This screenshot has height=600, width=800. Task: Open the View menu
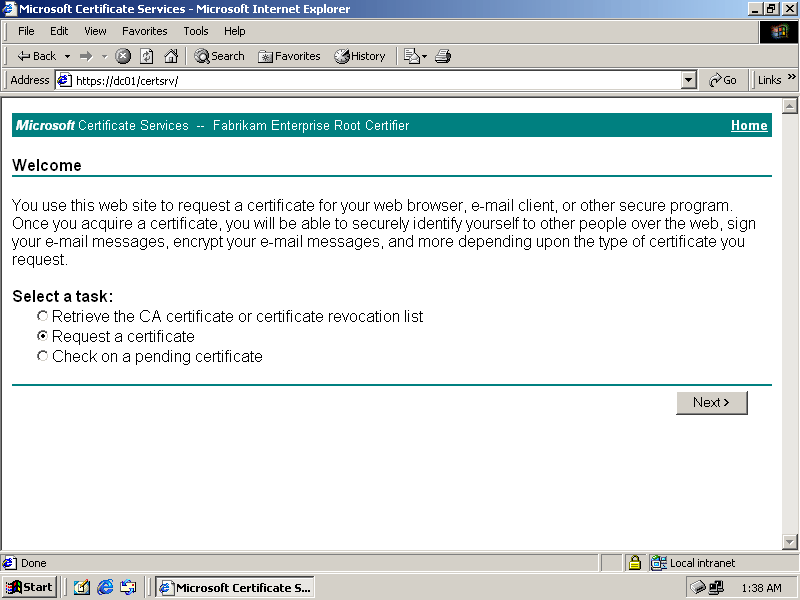point(95,31)
